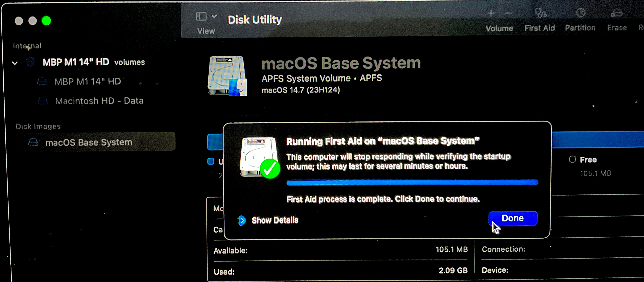Image resolution: width=644 pixels, height=282 pixels.
Task: Click the Erase drive icon
Action: [x=616, y=13]
